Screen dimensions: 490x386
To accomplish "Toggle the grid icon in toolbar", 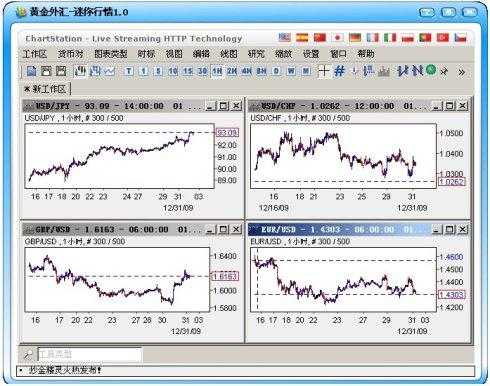I will (339, 71).
